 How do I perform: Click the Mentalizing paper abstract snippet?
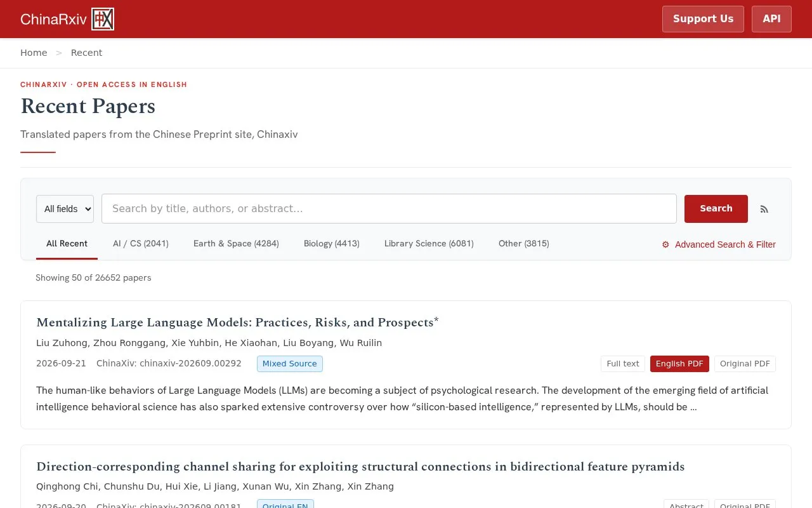[x=402, y=399]
